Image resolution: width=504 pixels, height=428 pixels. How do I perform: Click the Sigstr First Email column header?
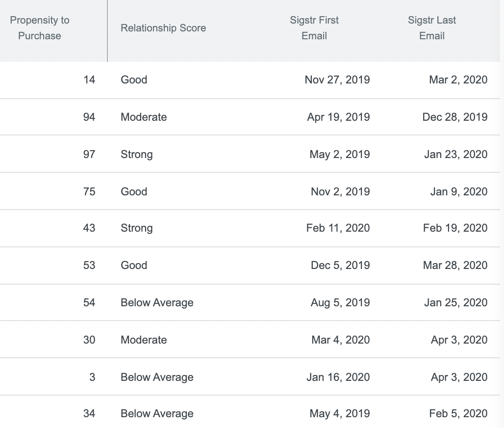[314, 28]
